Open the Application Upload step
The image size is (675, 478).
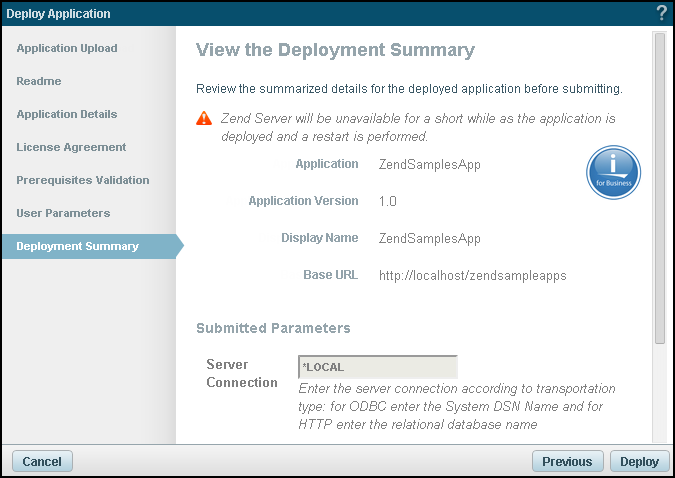[67, 48]
